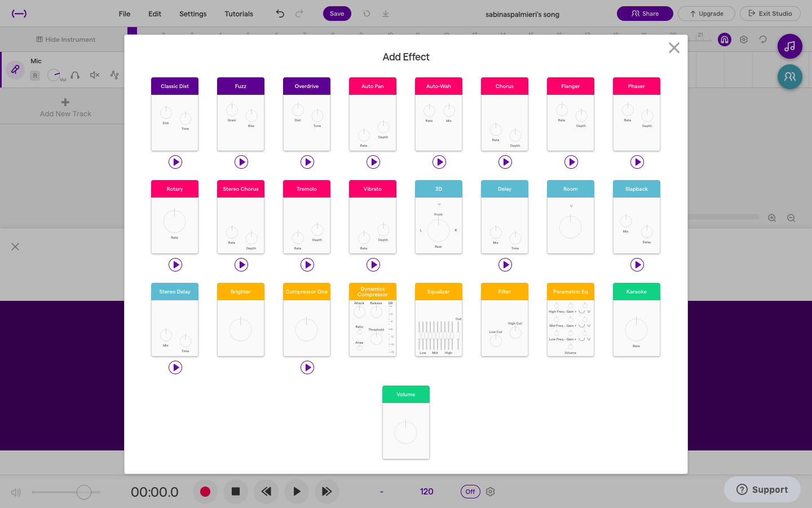The width and height of the screenshot is (812, 508).
Task: Click the Save button
Action: (337, 14)
